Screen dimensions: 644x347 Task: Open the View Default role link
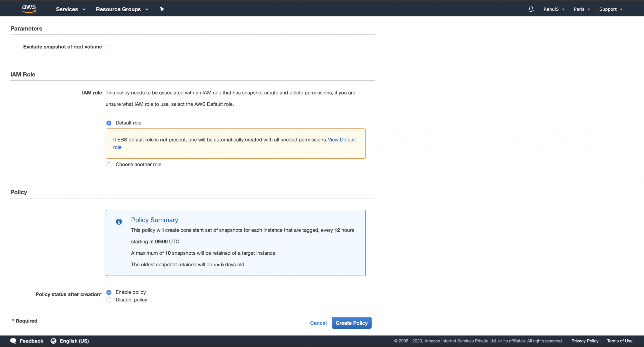pyautogui.click(x=342, y=140)
